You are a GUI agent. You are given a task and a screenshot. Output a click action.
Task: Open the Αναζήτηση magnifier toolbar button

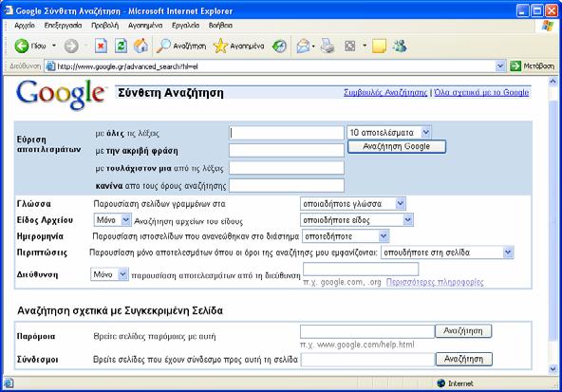pos(181,46)
